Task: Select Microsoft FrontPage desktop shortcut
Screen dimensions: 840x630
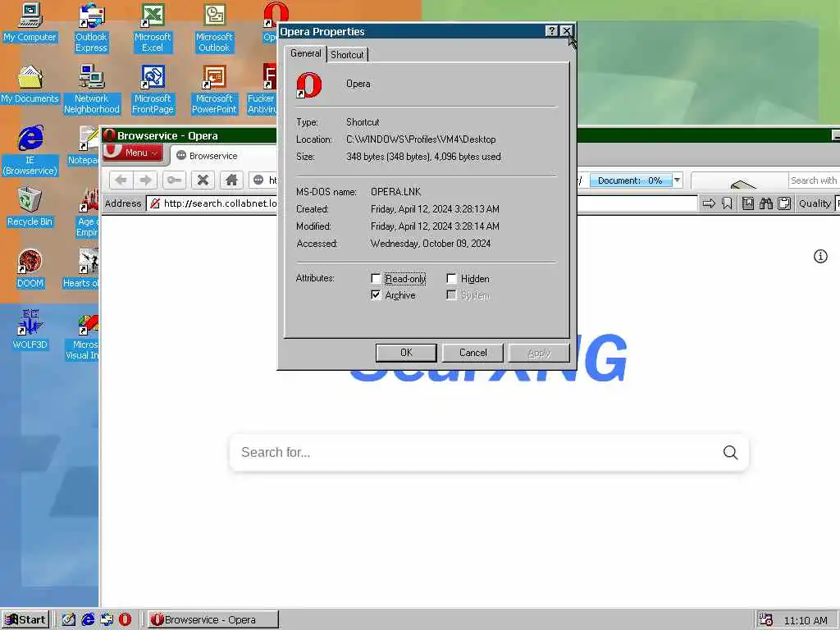Action: point(153,89)
